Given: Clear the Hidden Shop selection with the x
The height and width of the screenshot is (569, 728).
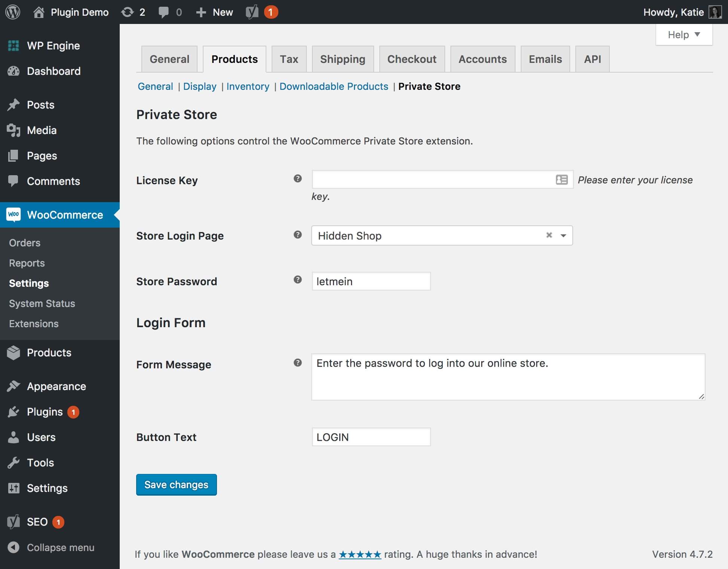Looking at the screenshot, I should [x=549, y=235].
